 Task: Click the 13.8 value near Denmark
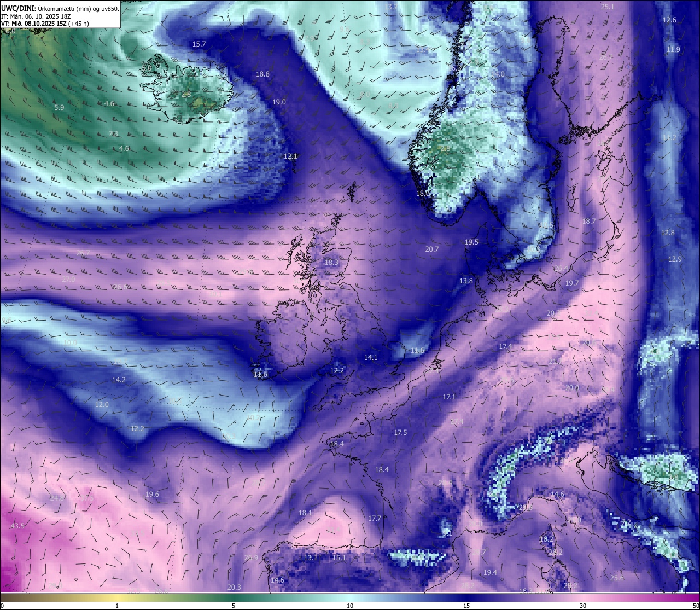(x=466, y=281)
